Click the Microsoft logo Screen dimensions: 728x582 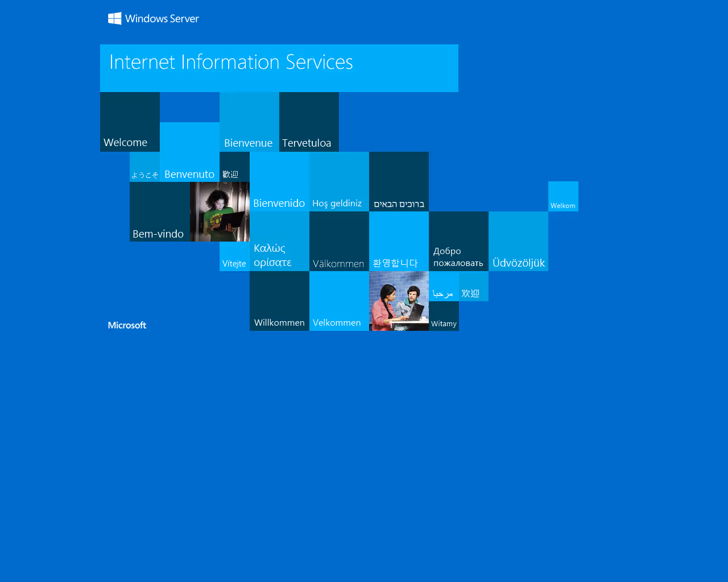coord(127,325)
